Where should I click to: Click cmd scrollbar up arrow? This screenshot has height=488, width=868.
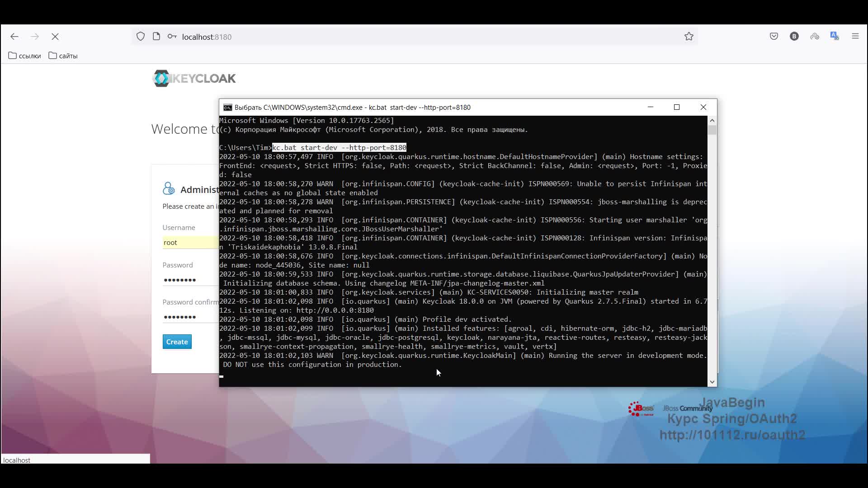click(x=712, y=121)
